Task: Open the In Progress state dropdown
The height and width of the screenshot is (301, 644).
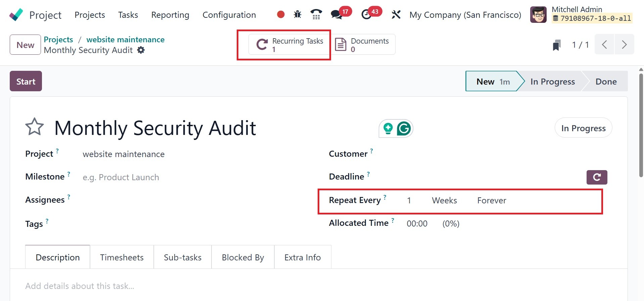Action: [583, 128]
